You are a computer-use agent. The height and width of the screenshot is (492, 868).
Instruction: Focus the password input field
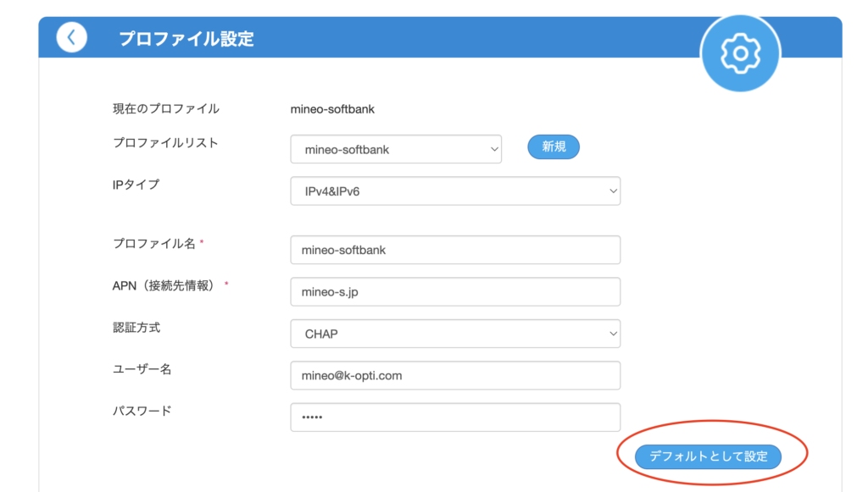[455, 417]
